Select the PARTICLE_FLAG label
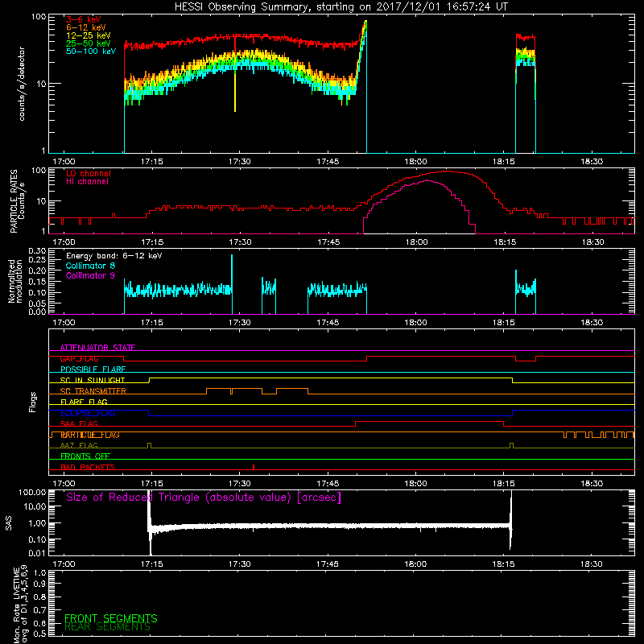 [90, 435]
